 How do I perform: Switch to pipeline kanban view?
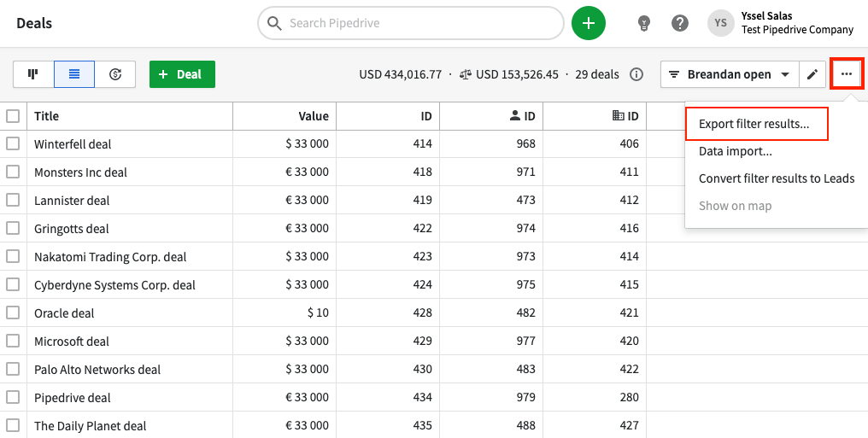coord(33,74)
